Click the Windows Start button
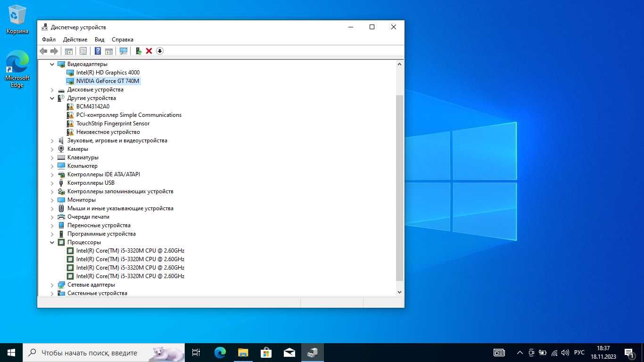 (11, 353)
